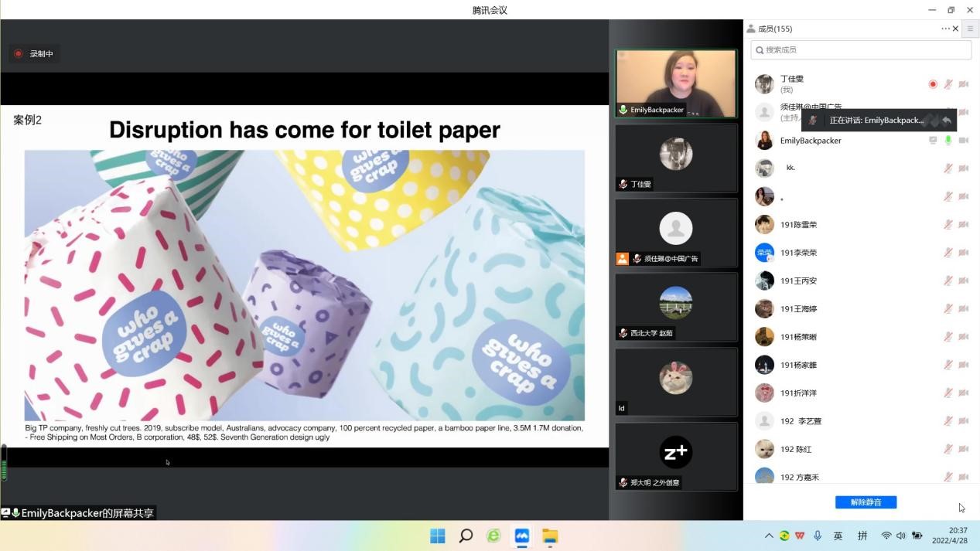980x551 pixels.
Task: Click the camera icon on EmilyBackpacker's row
Action: 964,141
